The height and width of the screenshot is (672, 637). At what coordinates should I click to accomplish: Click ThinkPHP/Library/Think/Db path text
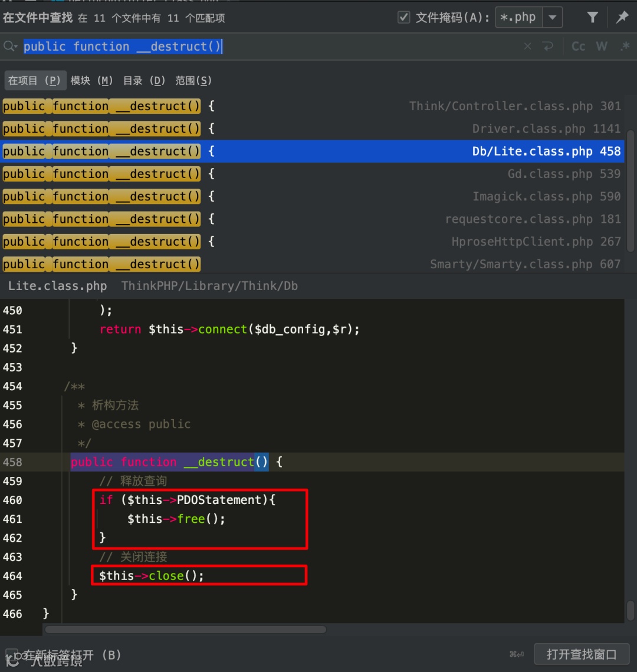point(209,286)
